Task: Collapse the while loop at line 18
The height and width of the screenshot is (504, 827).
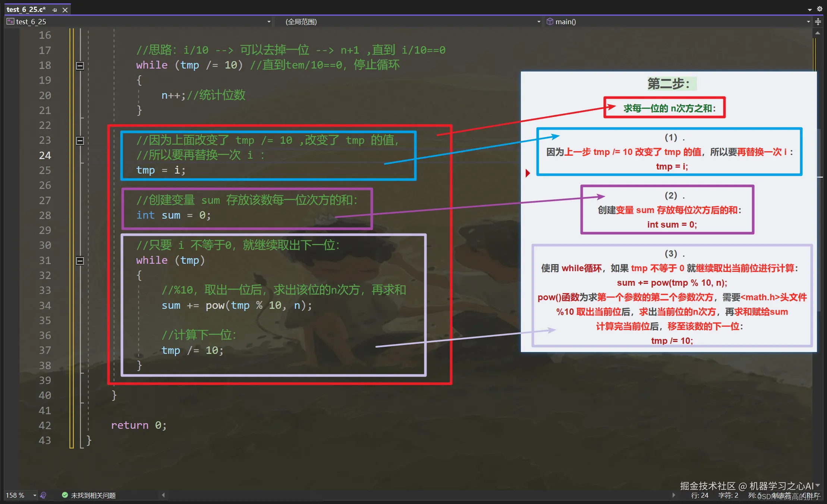Action: (80, 66)
